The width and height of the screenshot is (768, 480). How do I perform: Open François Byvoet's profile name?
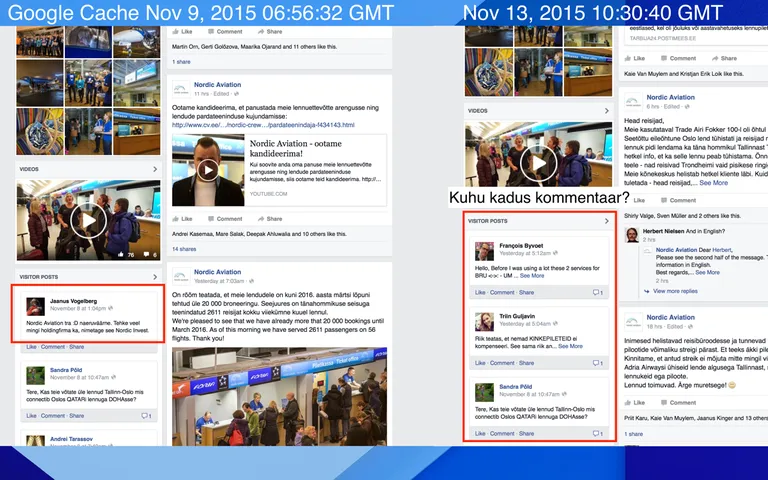521,245
